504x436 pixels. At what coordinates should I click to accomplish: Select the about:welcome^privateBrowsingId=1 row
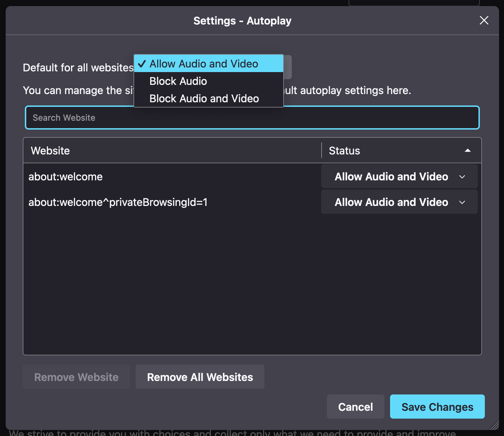click(x=142, y=202)
